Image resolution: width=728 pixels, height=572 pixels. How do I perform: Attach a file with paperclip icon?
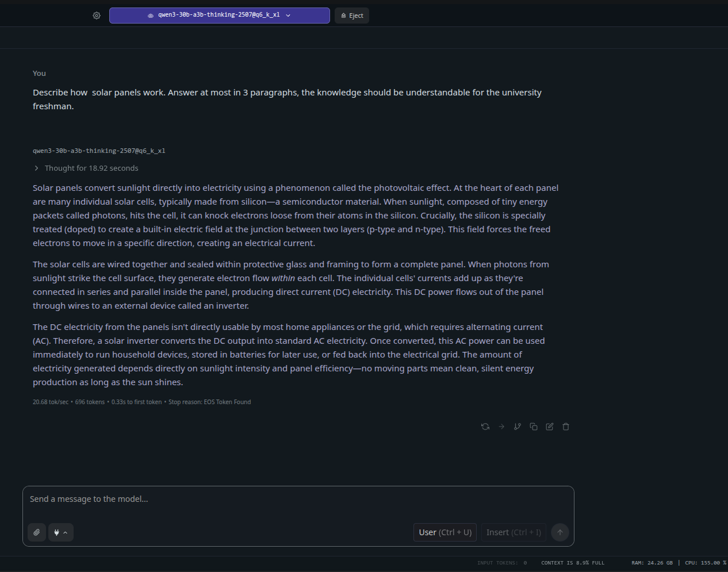pyautogui.click(x=37, y=532)
